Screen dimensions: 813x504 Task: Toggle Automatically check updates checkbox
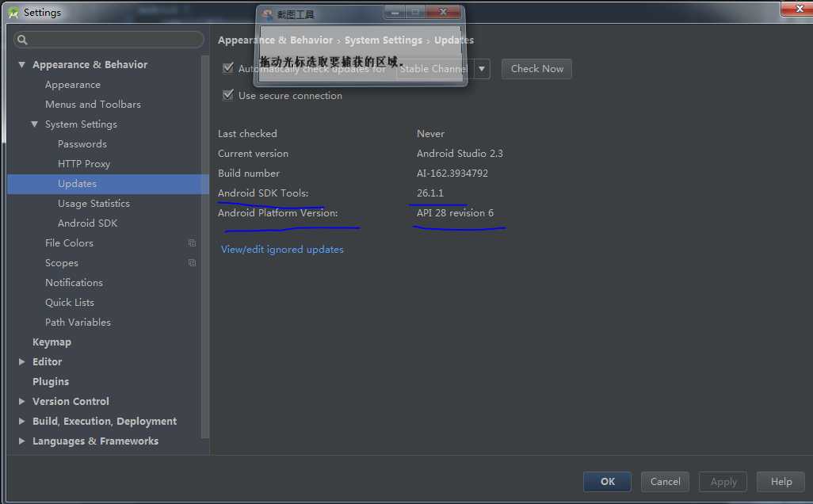(x=227, y=68)
